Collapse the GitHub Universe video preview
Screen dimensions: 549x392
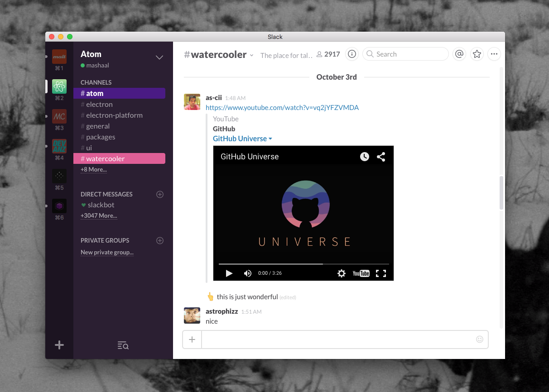point(270,139)
